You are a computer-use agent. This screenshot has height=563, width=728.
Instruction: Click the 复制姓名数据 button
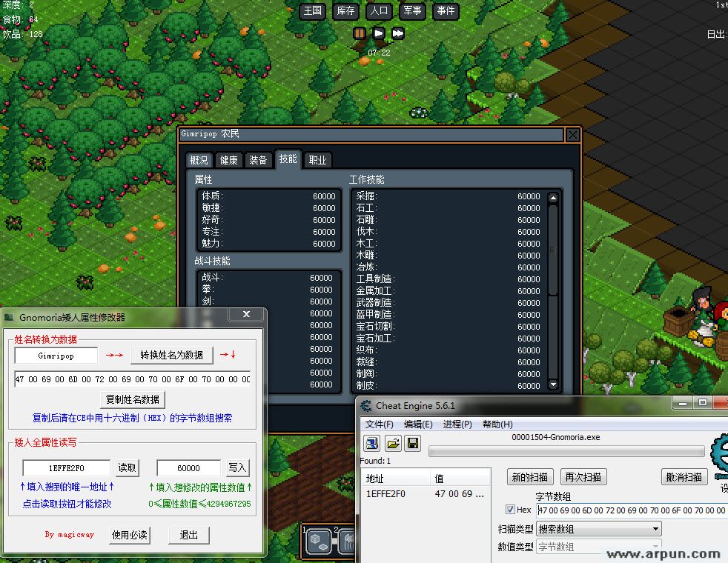133,399
